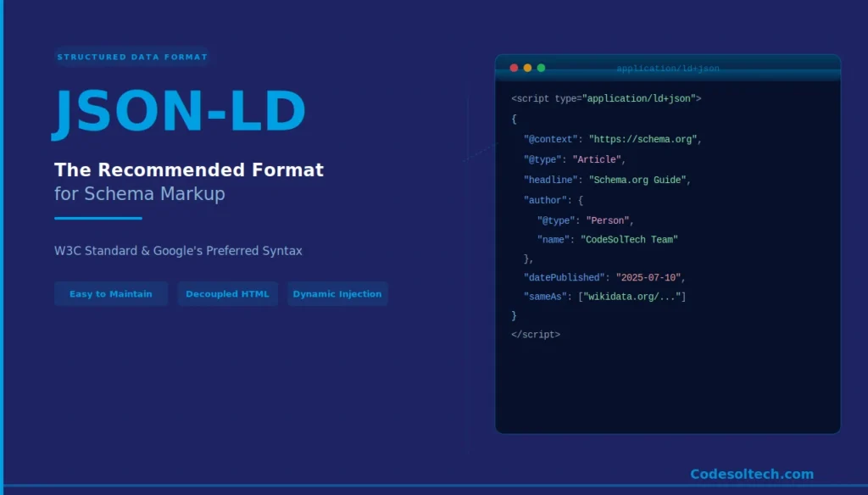Click the red traffic light in code window
This screenshot has width=868, height=495.
[x=514, y=67]
